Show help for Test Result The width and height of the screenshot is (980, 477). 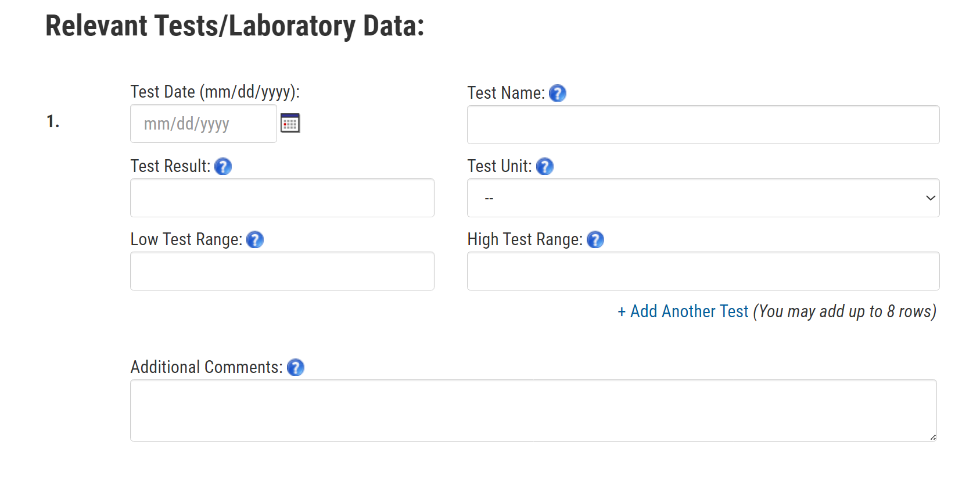223,167
